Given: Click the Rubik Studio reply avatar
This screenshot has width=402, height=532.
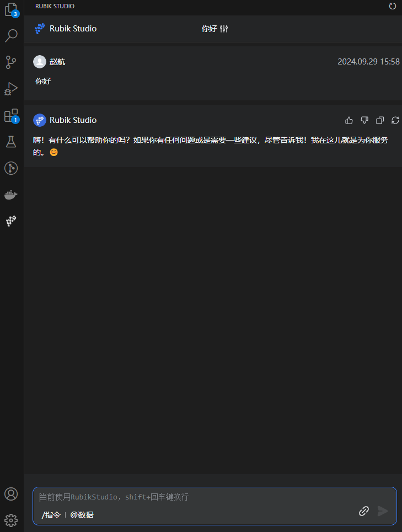Looking at the screenshot, I should click(40, 120).
